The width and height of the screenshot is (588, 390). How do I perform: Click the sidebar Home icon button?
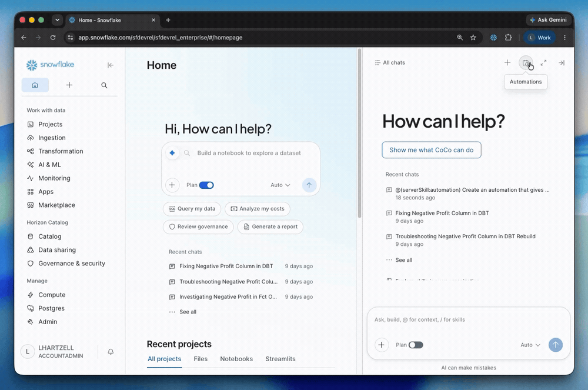(35, 85)
